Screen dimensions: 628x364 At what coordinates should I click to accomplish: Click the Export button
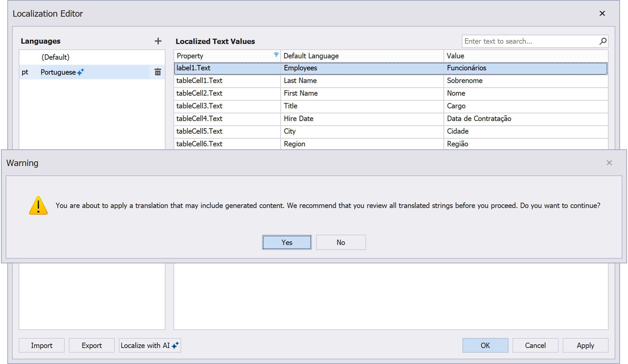92,345
